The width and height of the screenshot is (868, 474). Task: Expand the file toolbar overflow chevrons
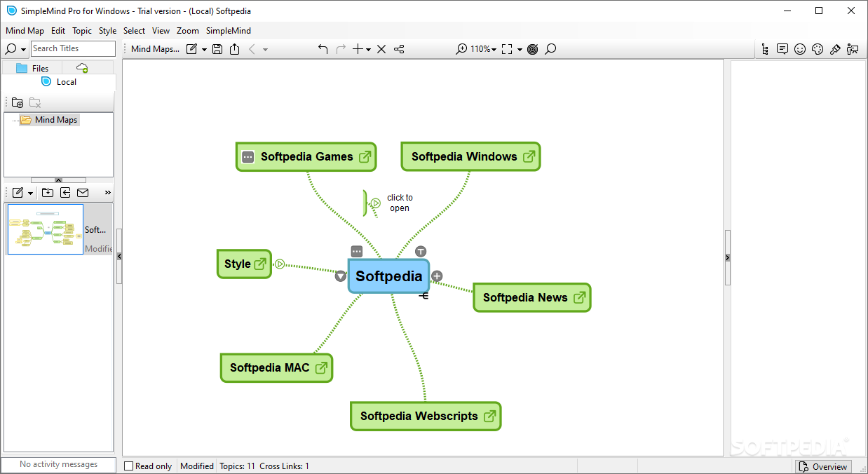click(x=107, y=193)
